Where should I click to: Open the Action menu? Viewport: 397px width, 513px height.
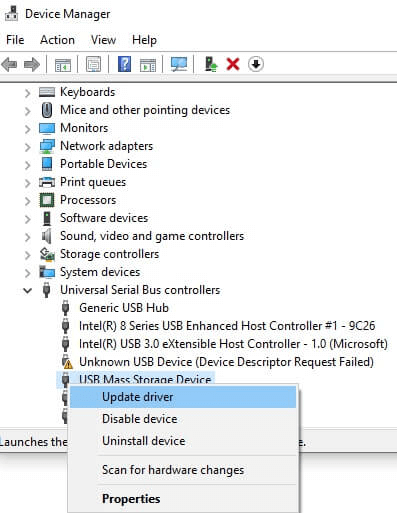pyautogui.click(x=57, y=40)
